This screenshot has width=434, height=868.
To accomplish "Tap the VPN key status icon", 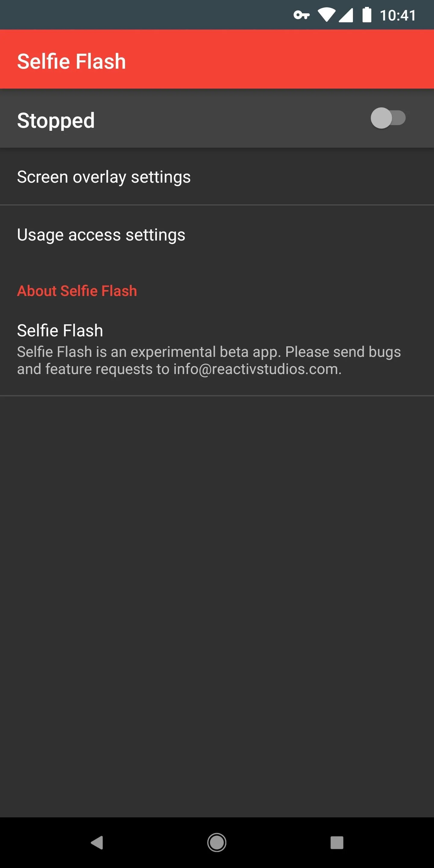I will tap(302, 15).
